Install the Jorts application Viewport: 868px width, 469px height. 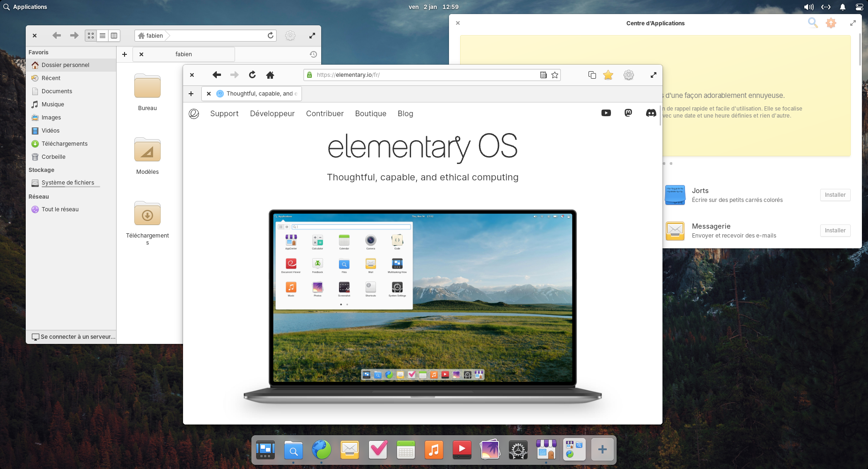pos(835,195)
